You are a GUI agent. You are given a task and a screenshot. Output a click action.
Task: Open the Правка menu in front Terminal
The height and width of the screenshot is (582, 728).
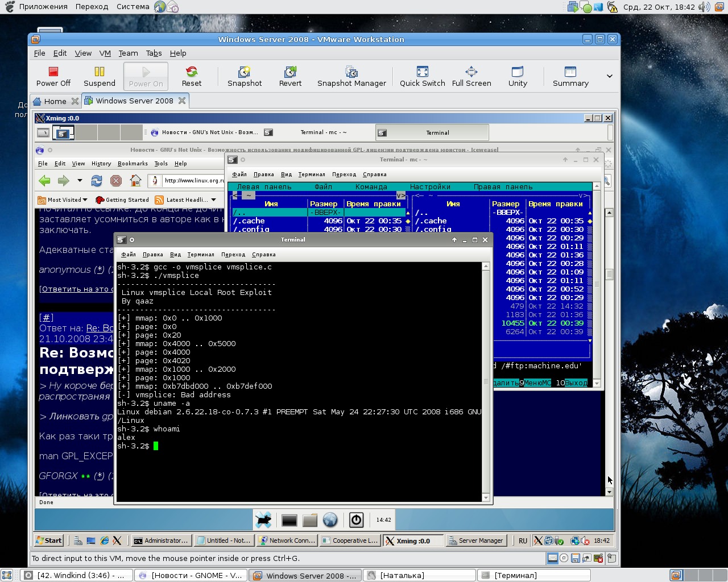click(x=153, y=255)
